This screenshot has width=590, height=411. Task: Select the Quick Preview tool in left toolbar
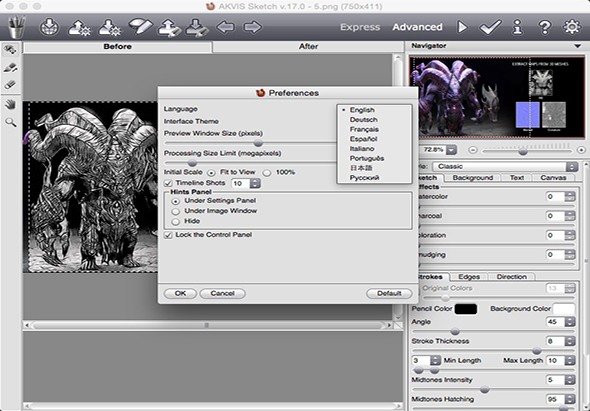pos(11,50)
